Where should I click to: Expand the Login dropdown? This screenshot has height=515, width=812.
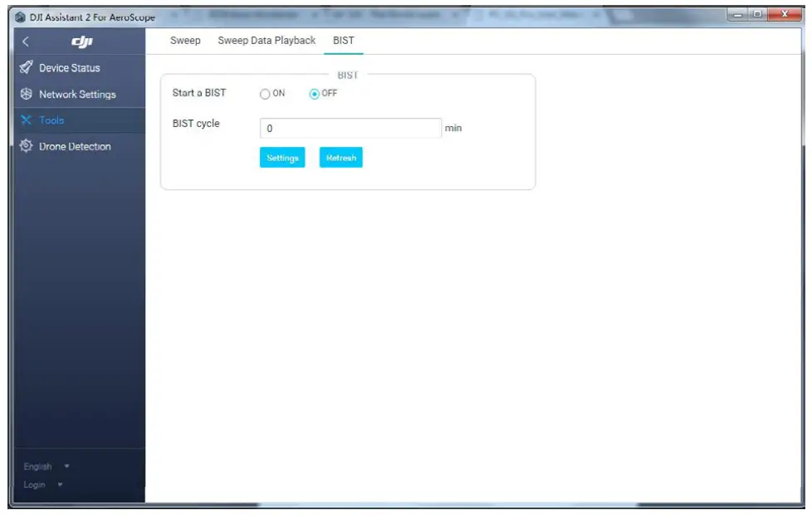click(x=42, y=484)
